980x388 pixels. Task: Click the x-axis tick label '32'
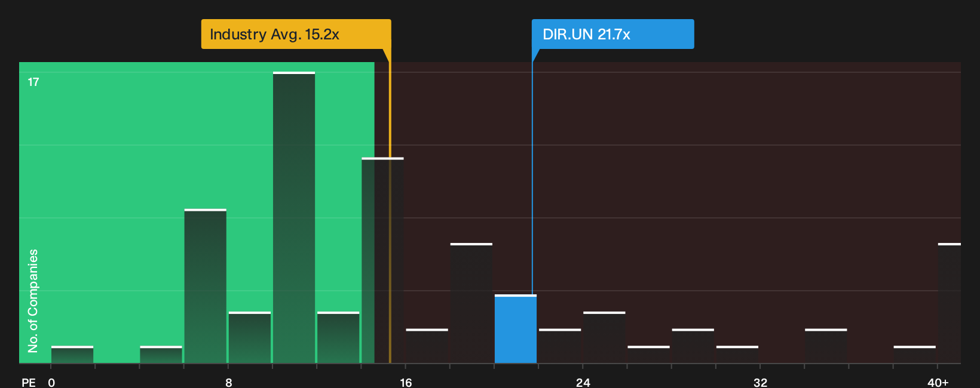tap(760, 382)
